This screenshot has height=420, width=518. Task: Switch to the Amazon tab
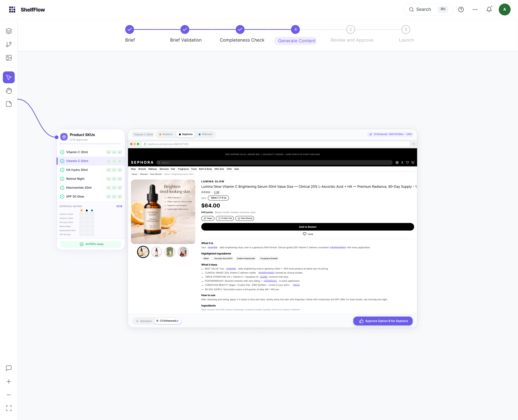pyautogui.click(x=166, y=134)
